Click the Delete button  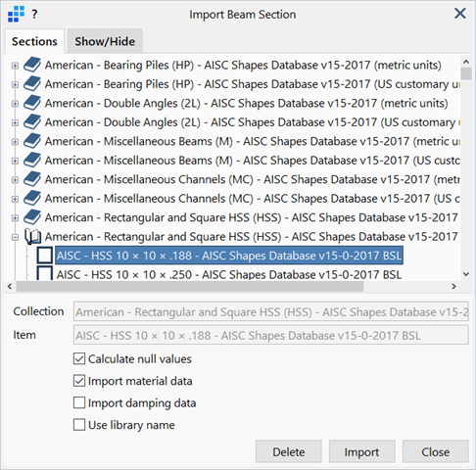click(289, 451)
